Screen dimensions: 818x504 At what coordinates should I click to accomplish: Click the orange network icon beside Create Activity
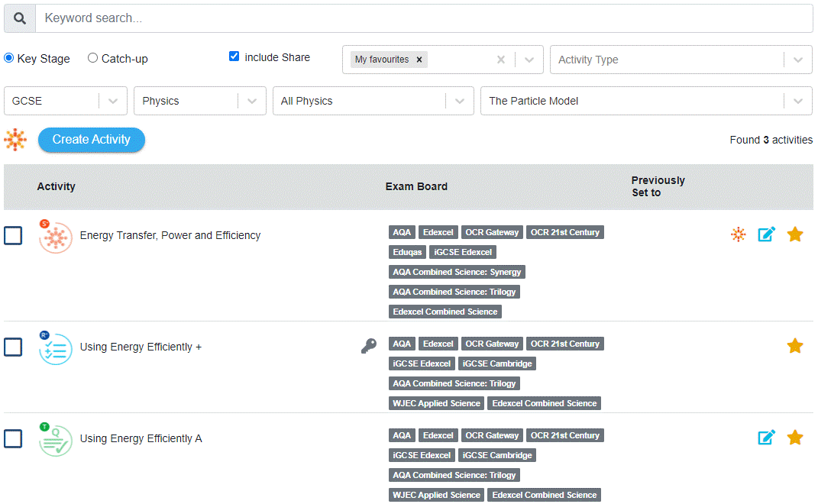(x=15, y=140)
